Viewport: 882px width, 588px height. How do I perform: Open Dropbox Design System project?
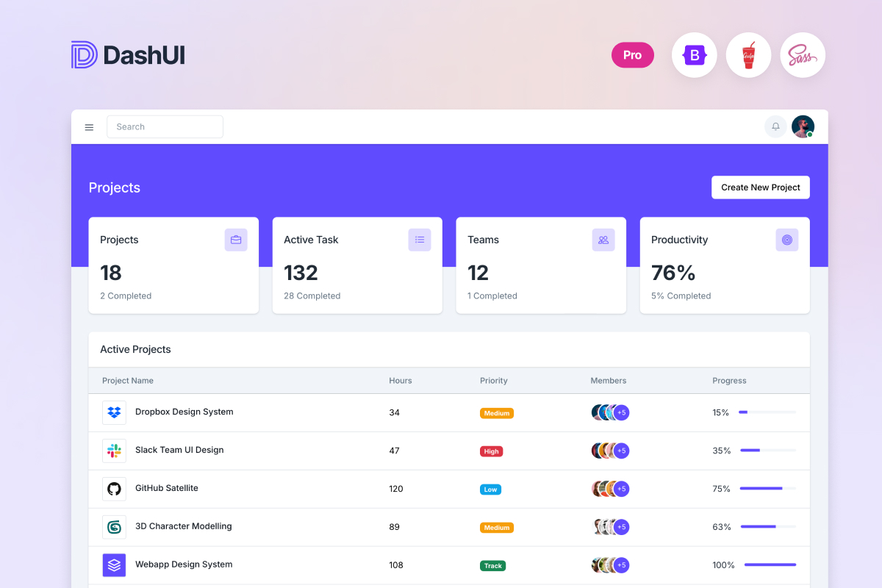(x=184, y=412)
